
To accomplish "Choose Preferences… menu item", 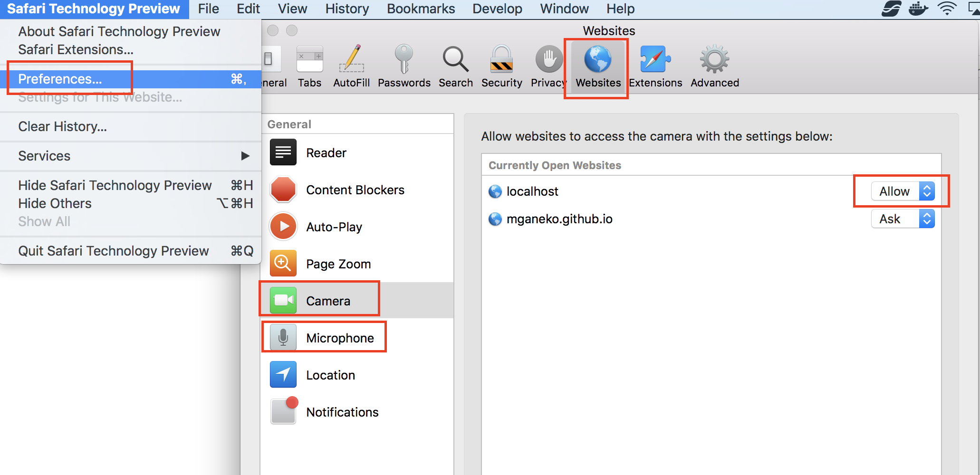I will (131, 79).
